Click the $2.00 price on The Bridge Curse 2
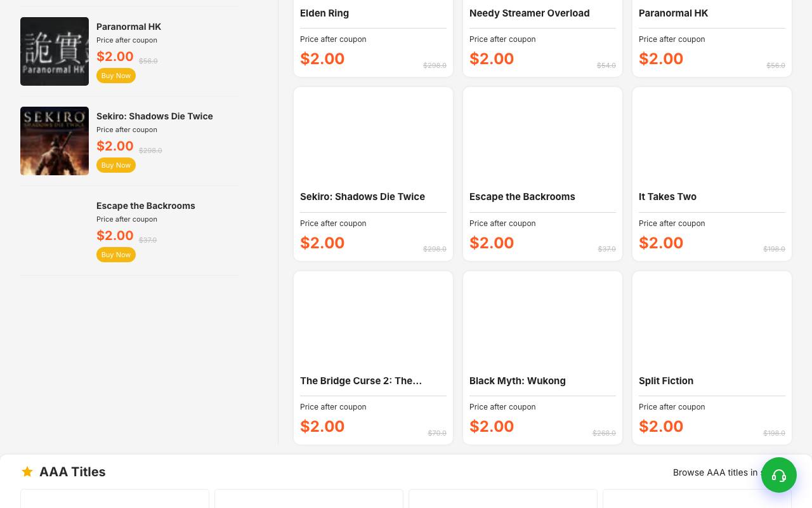Viewport: 812px width, 508px height. coord(322,426)
